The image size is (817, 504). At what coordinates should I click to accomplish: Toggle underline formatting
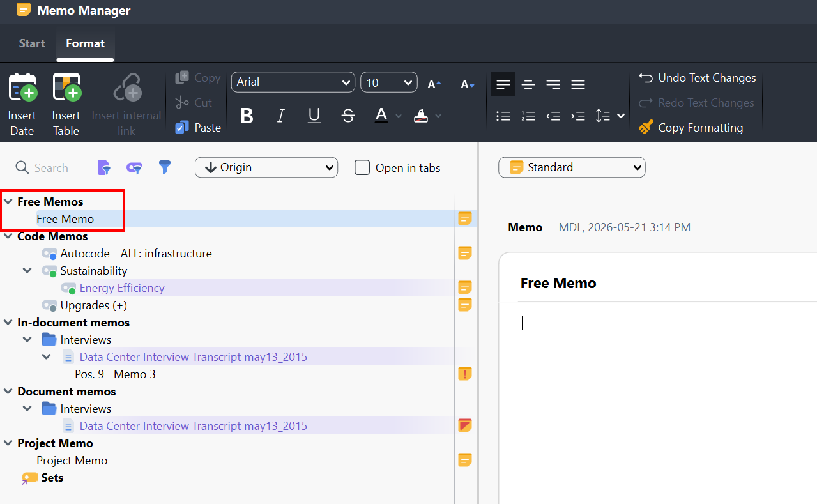(314, 116)
